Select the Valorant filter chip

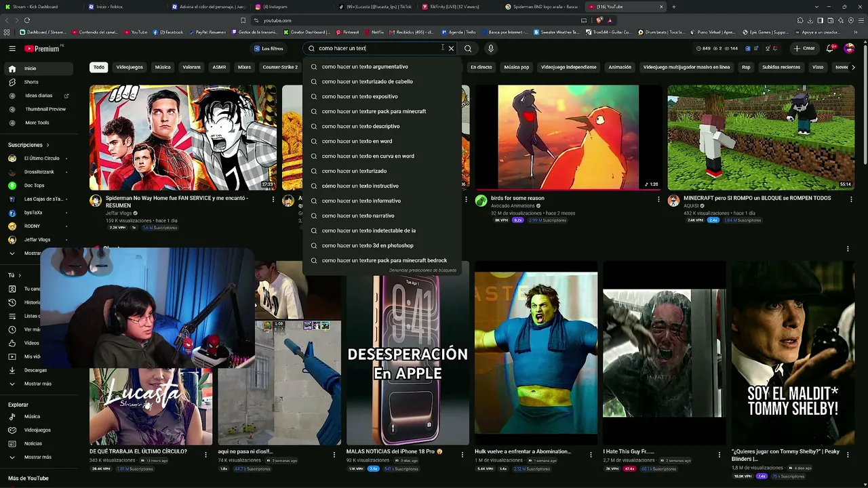192,67
